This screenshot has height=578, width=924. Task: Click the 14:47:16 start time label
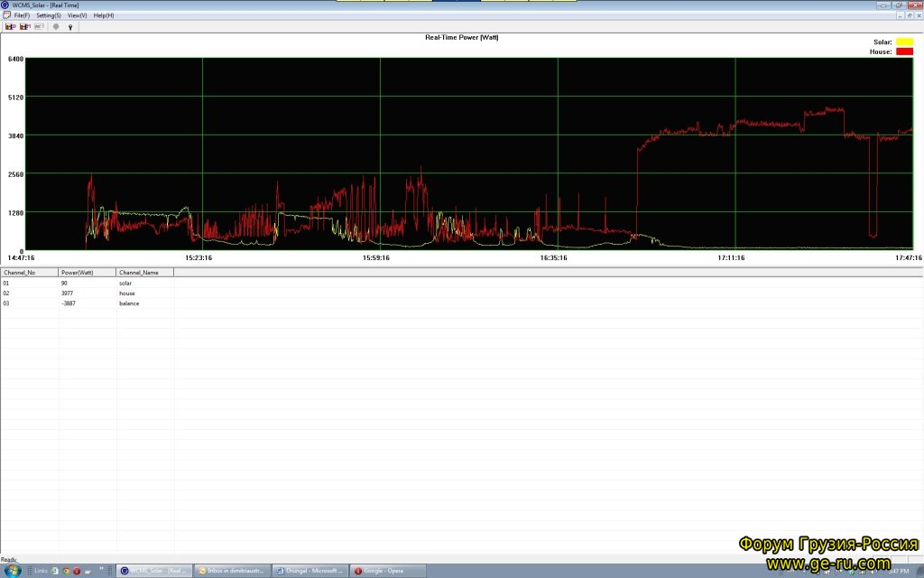[22, 257]
